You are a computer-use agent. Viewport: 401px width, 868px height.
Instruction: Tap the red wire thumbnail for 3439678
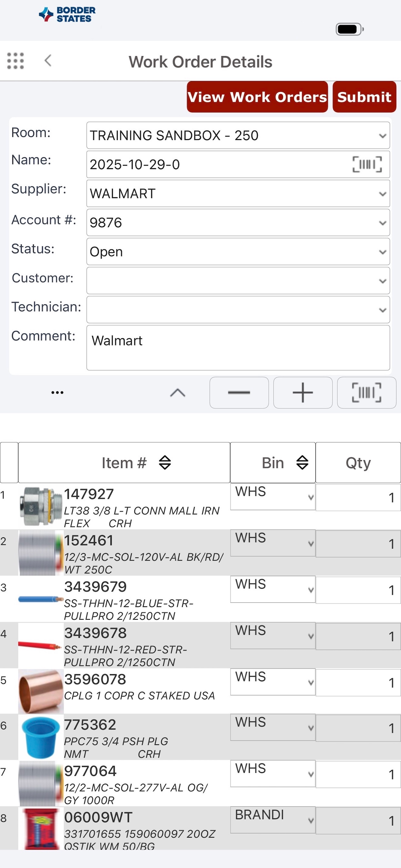click(x=41, y=645)
